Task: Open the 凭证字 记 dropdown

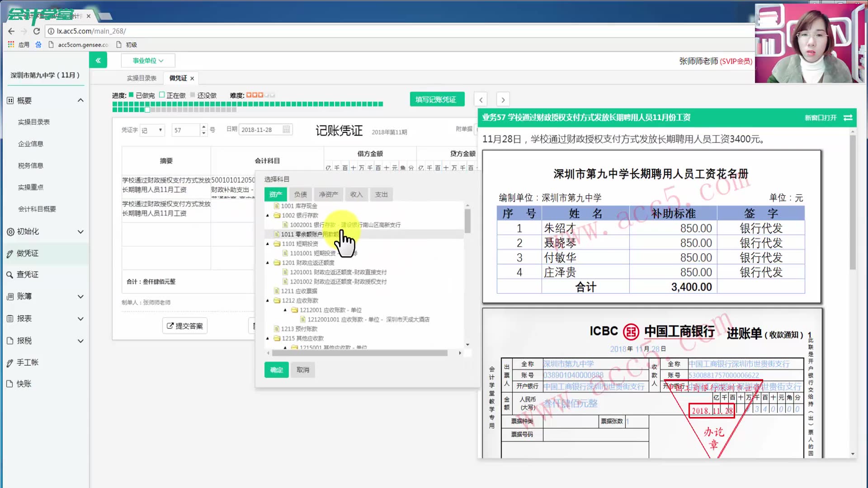Action: (x=152, y=130)
